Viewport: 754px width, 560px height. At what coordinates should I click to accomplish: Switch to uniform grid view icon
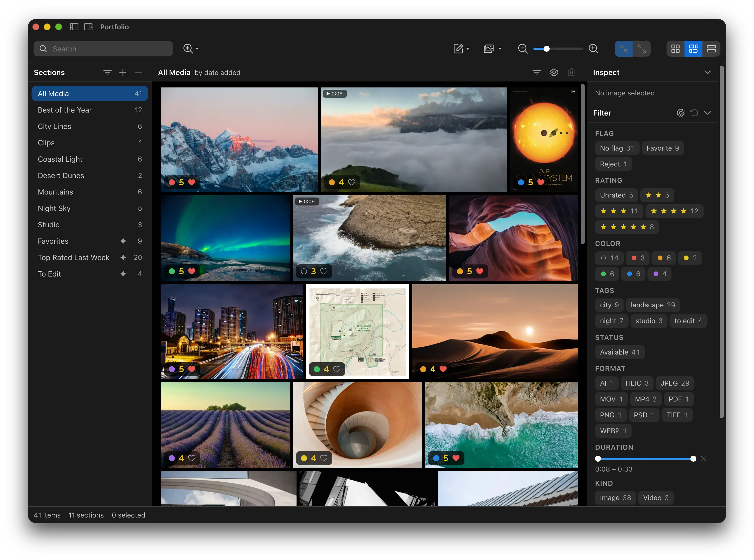(675, 49)
